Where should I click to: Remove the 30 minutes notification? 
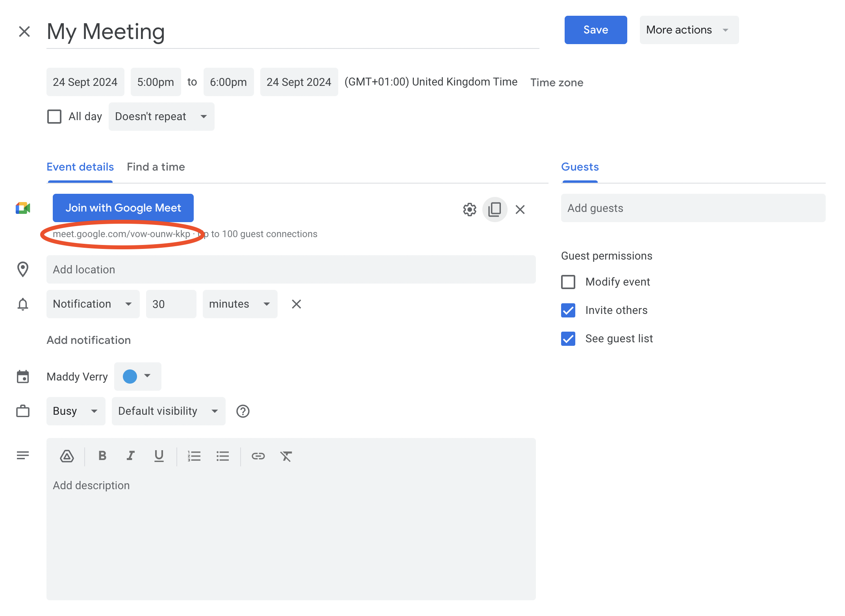click(x=296, y=304)
